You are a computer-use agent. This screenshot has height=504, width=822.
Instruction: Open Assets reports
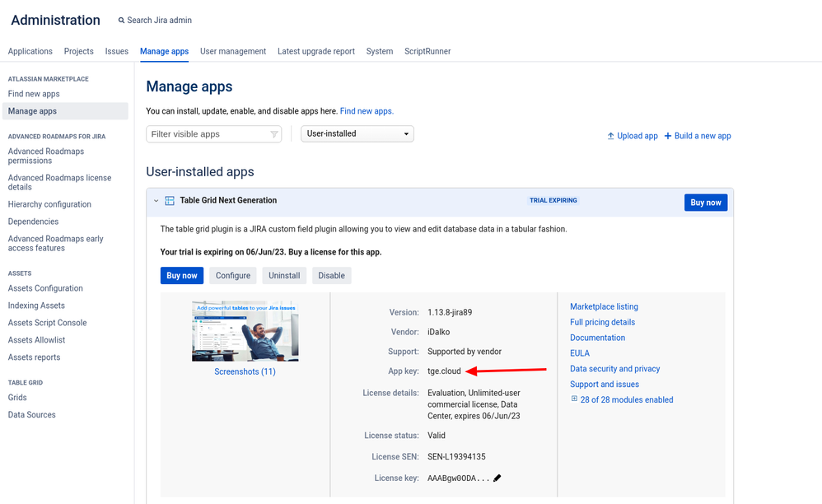click(x=34, y=357)
